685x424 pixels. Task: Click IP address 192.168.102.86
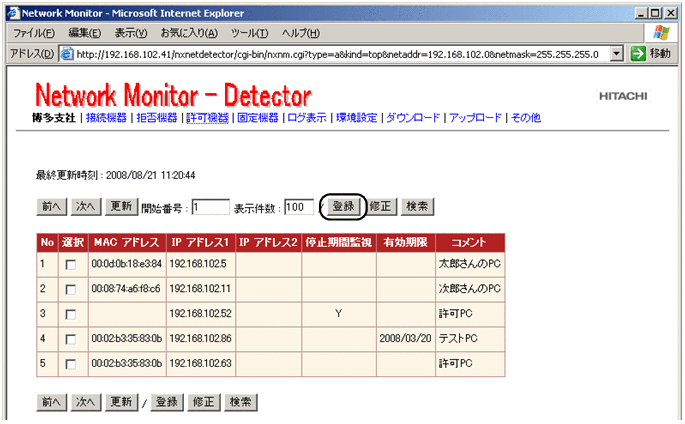pyautogui.click(x=201, y=338)
